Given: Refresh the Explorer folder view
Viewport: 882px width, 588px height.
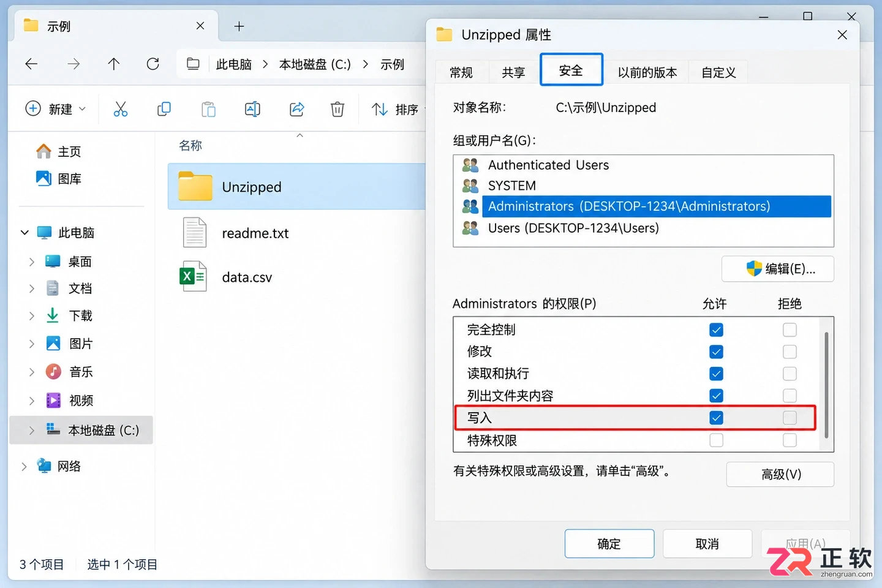Looking at the screenshot, I should (153, 64).
